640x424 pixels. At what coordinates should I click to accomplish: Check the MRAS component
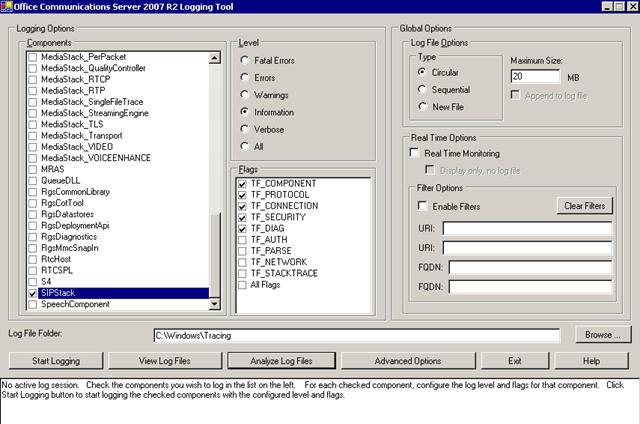pyautogui.click(x=33, y=169)
